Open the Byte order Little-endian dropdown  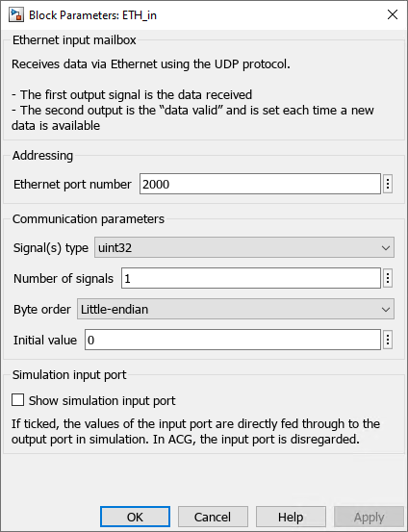point(236,309)
